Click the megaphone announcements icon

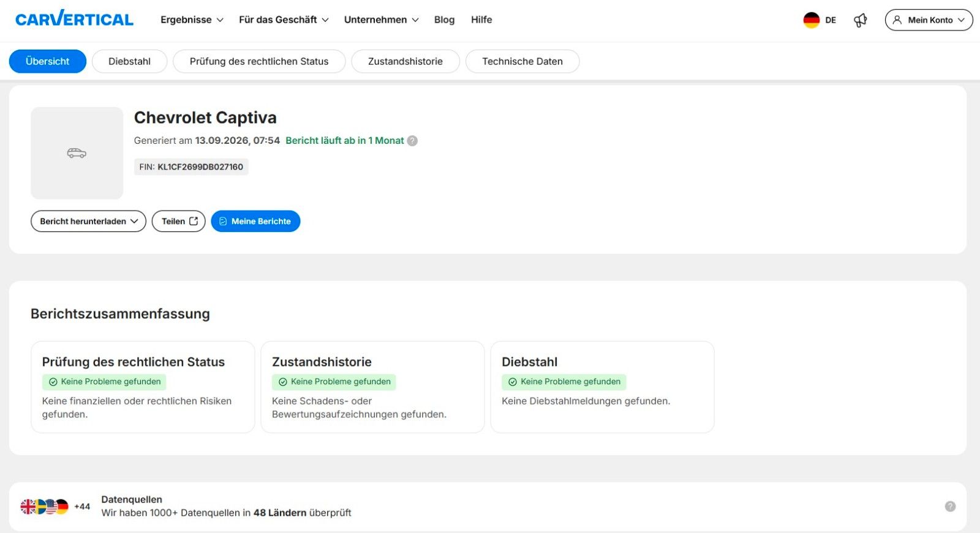[861, 20]
